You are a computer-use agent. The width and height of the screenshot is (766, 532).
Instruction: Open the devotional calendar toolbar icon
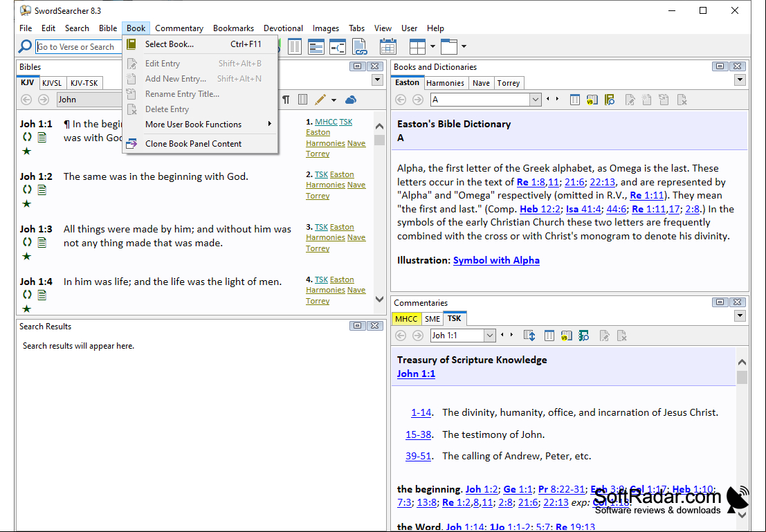(388, 46)
